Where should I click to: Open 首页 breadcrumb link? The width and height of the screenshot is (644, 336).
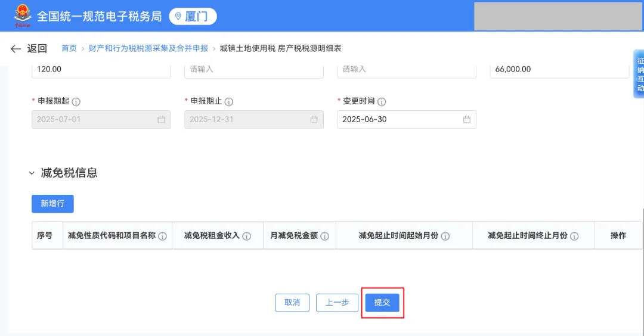(69, 48)
